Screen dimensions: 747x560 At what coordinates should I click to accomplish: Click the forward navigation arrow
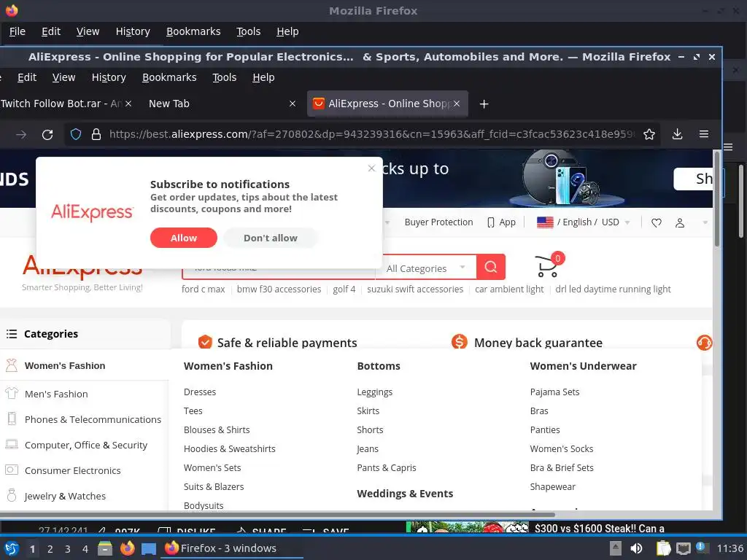coord(21,135)
